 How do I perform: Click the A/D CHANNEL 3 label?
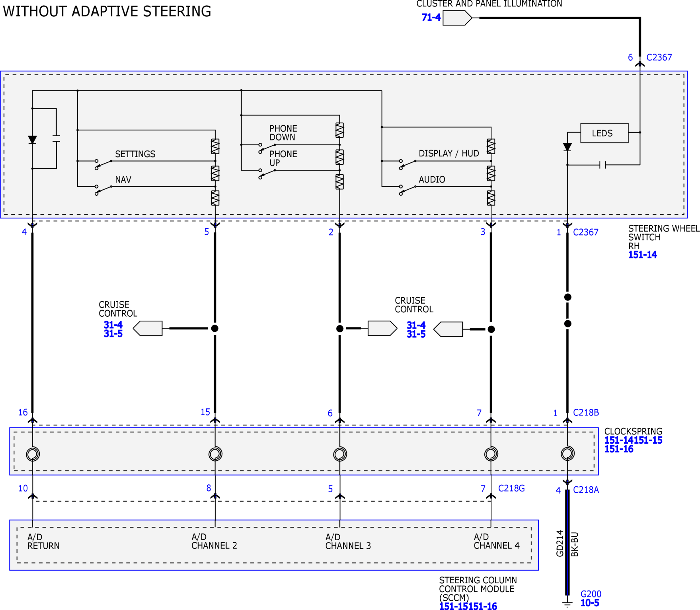pyautogui.click(x=348, y=542)
